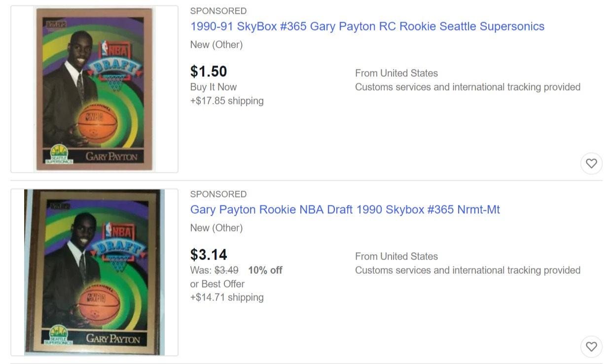Click the $1.50 price
This screenshot has width=613, height=364.
click(x=209, y=71)
